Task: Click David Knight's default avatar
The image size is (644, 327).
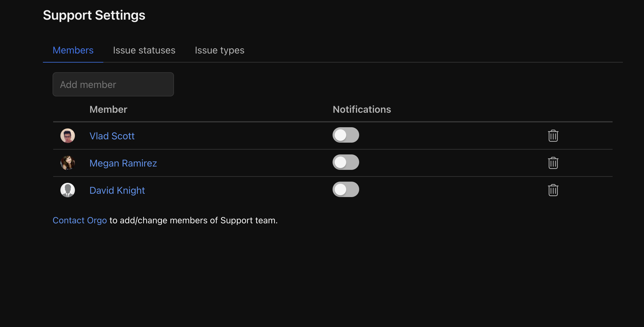Action: [x=68, y=190]
